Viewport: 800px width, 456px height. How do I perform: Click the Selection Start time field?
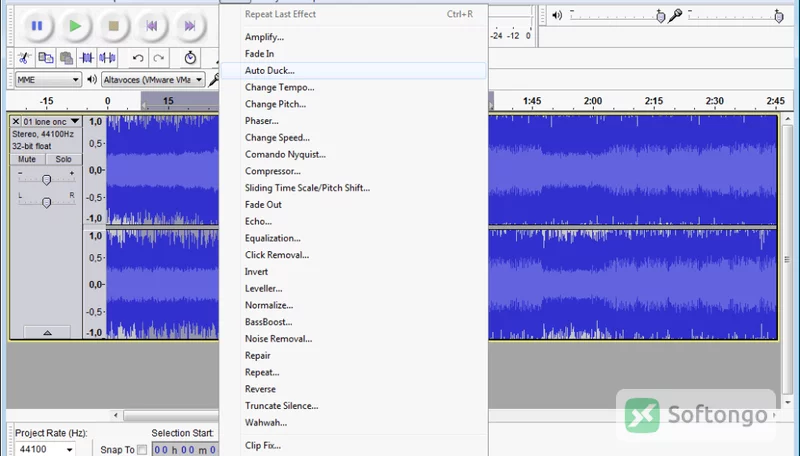(x=186, y=449)
